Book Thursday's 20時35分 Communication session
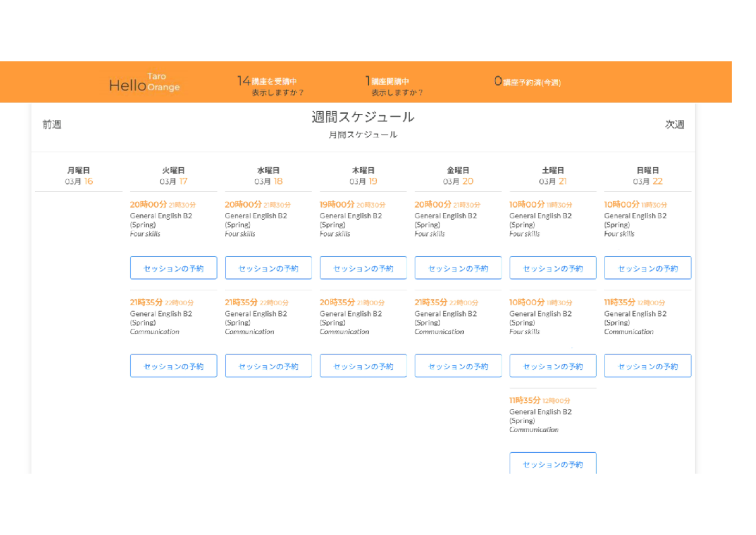Screen dimensions: 756x535 tap(364, 366)
